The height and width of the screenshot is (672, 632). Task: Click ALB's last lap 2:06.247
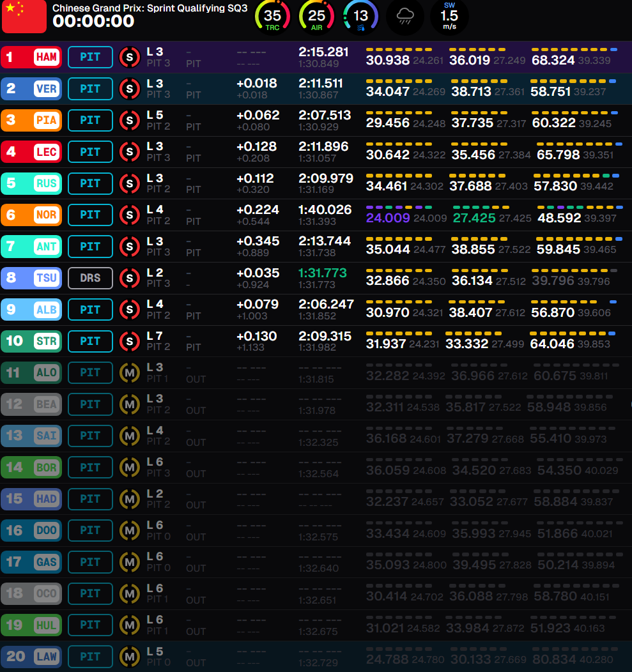point(326,304)
